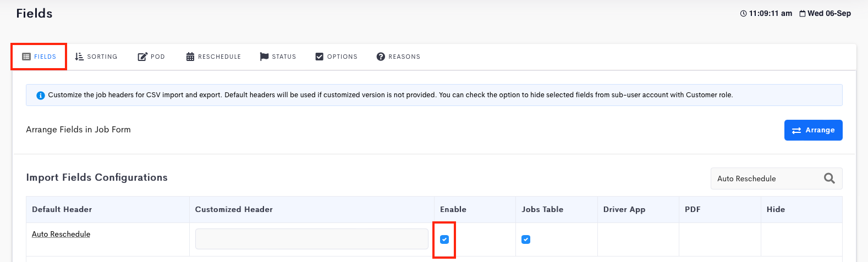
Task: Click the clock icon beside the time
Action: tap(744, 14)
